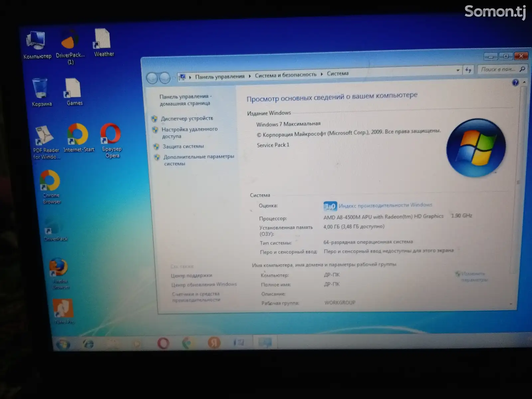Open the Компьютер desktop icon

[x=37, y=45]
